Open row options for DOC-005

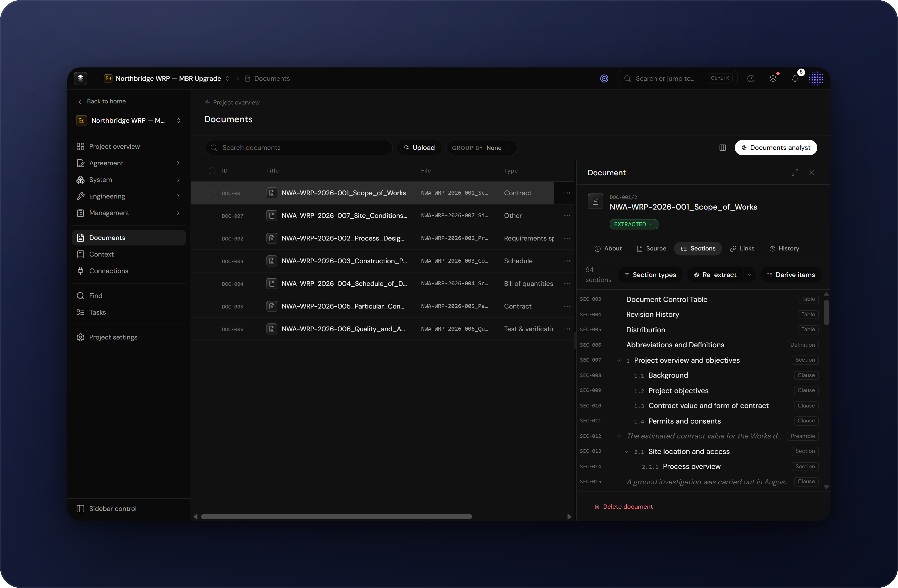click(567, 306)
